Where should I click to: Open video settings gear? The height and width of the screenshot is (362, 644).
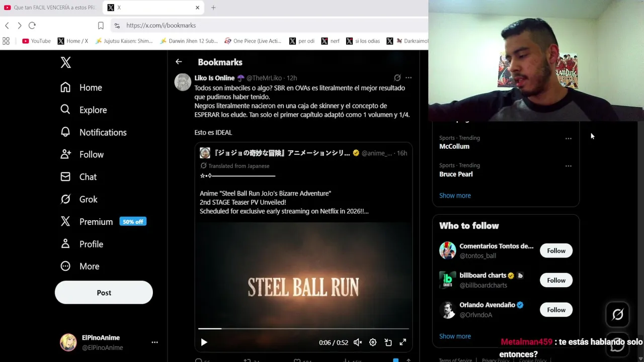coord(373,342)
